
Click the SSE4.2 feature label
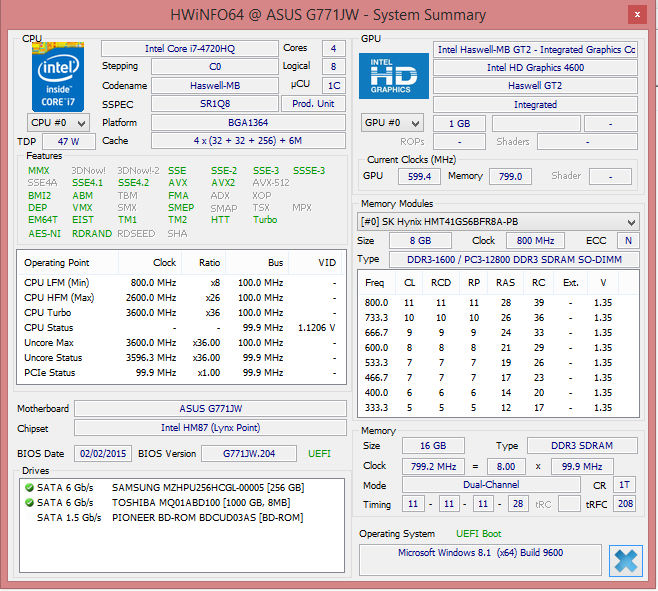pyautogui.click(x=133, y=183)
